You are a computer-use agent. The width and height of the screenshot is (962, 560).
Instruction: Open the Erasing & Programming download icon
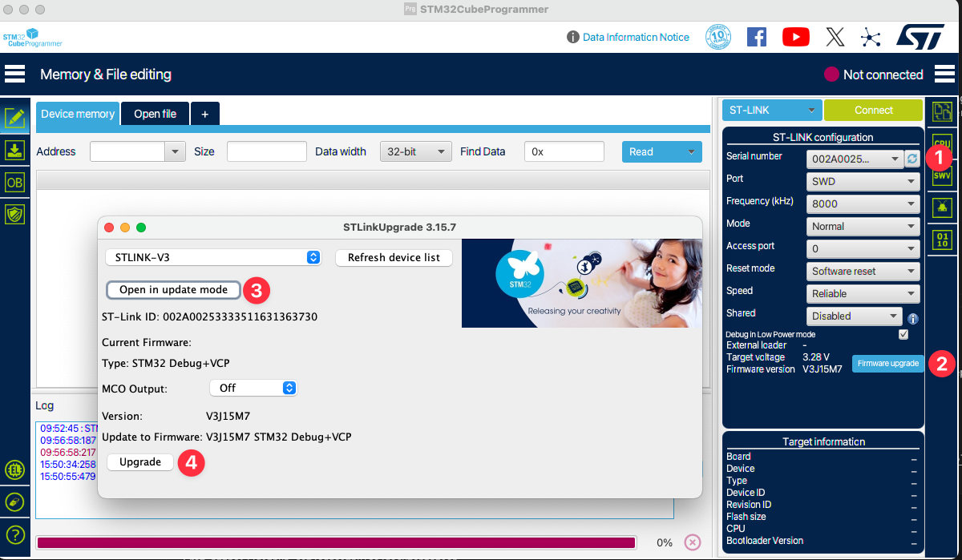click(14, 150)
